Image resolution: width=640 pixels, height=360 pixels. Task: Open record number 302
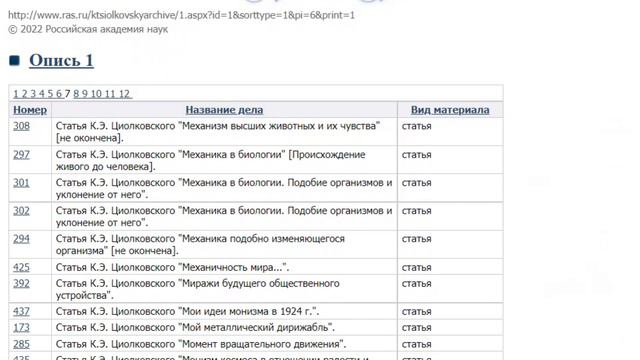pos(21,211)
